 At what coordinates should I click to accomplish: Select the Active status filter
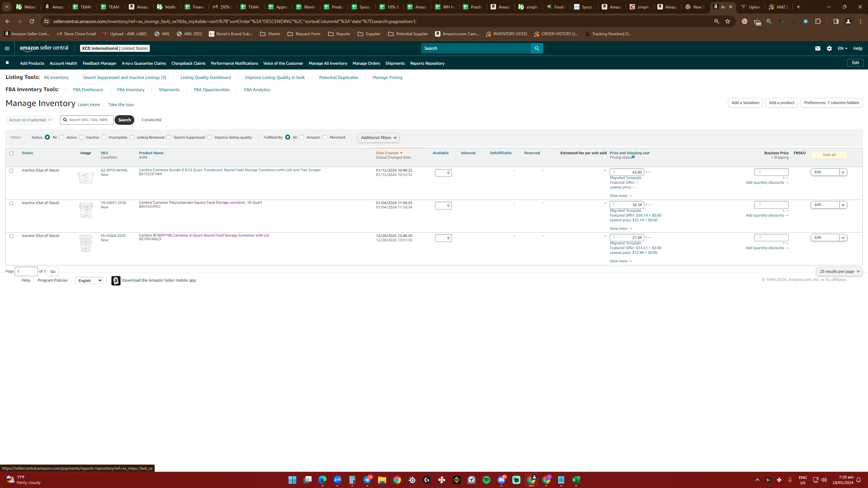click(x=61, y=137)
